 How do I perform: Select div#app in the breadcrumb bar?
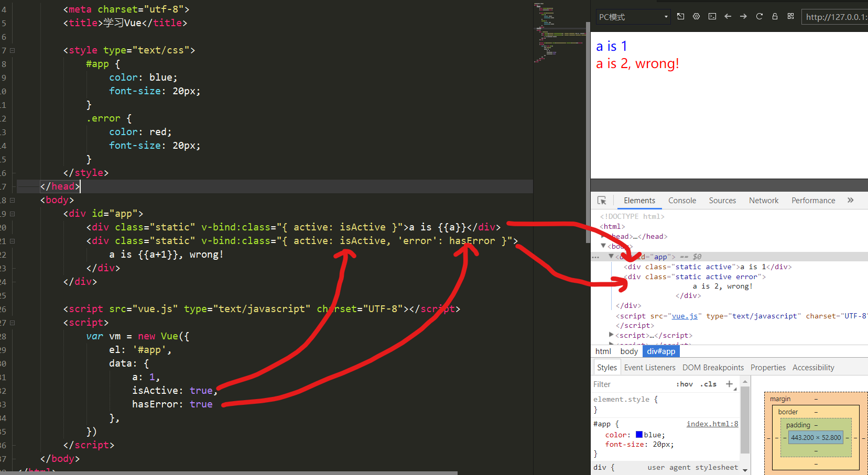tap(661, 351)
